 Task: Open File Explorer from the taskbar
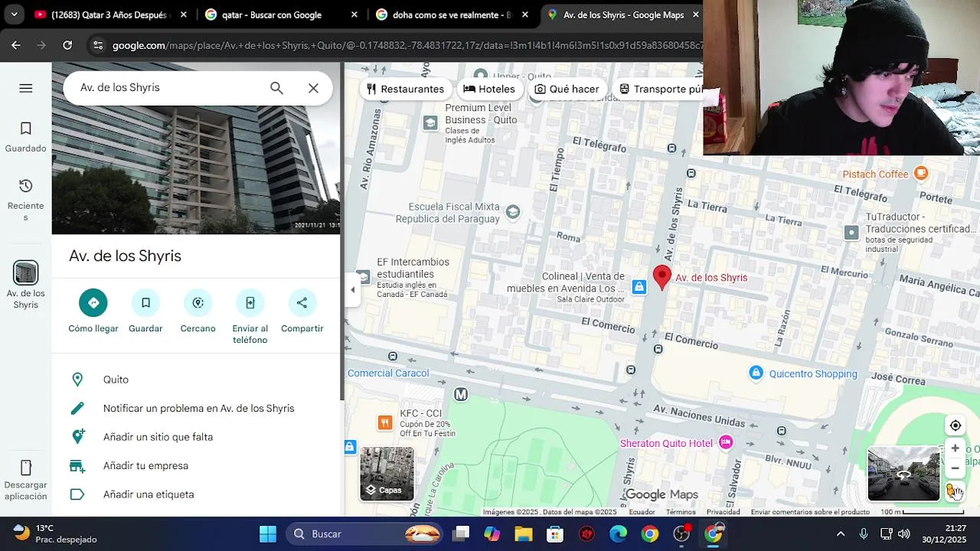click(523, 533)
